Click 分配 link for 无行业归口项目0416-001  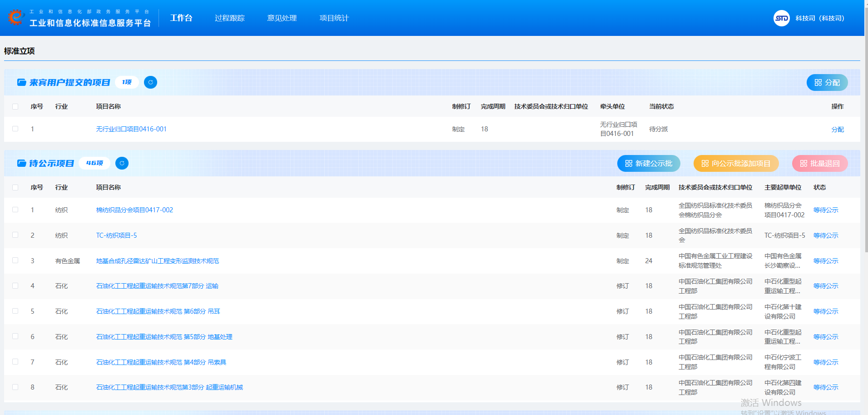838,130
